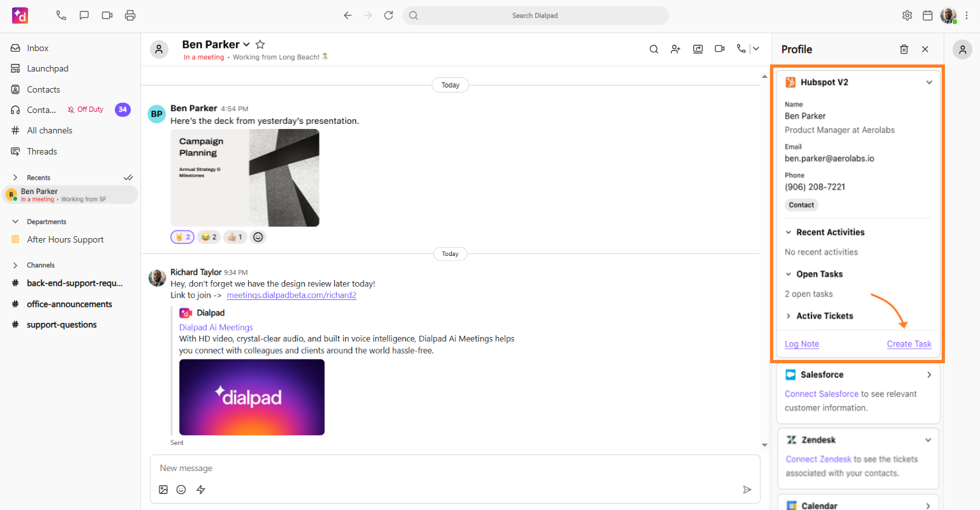Screen dimensions: 980x510
Task: Click the refresh icon
Action: pos(389,15)
